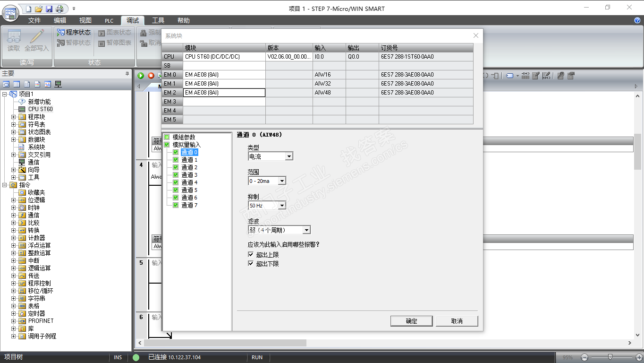Expand the 状态图表 tree node
Viewport: 644px width, 363px height.
14,132
